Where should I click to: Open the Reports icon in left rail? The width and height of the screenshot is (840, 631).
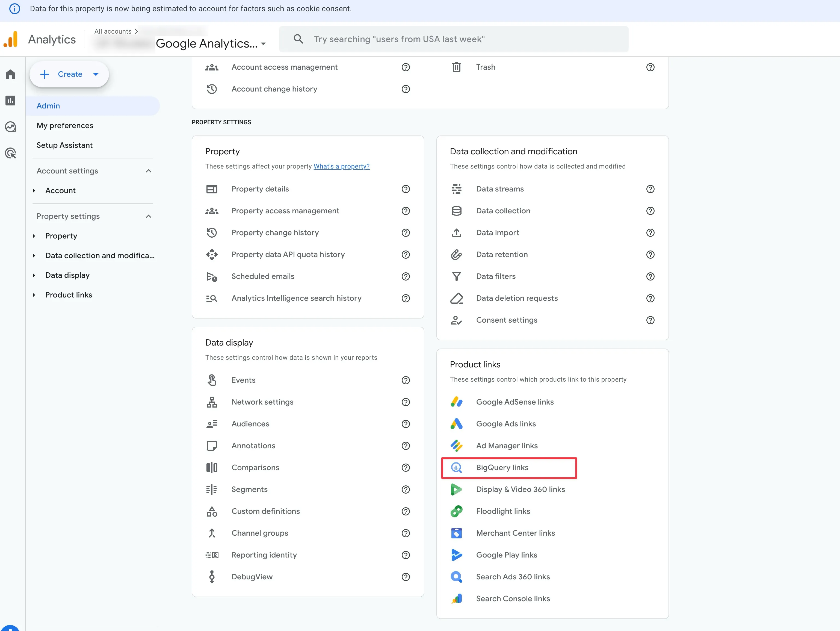coord(11,101)
